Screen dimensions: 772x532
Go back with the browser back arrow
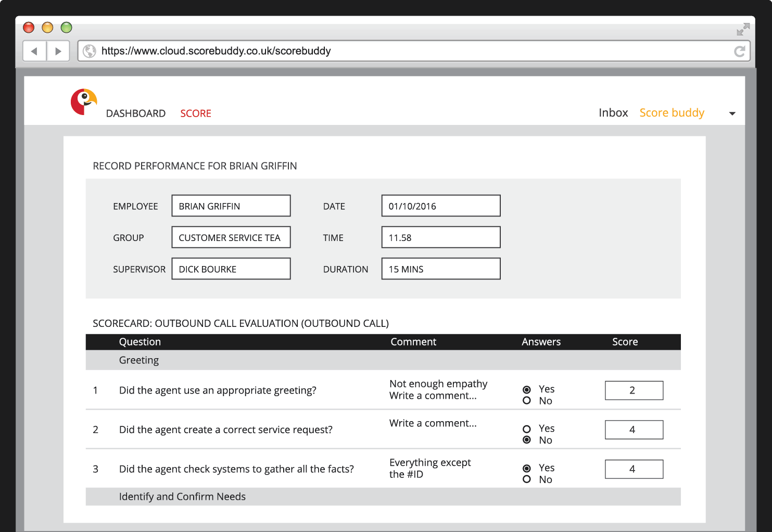(34, 51)
